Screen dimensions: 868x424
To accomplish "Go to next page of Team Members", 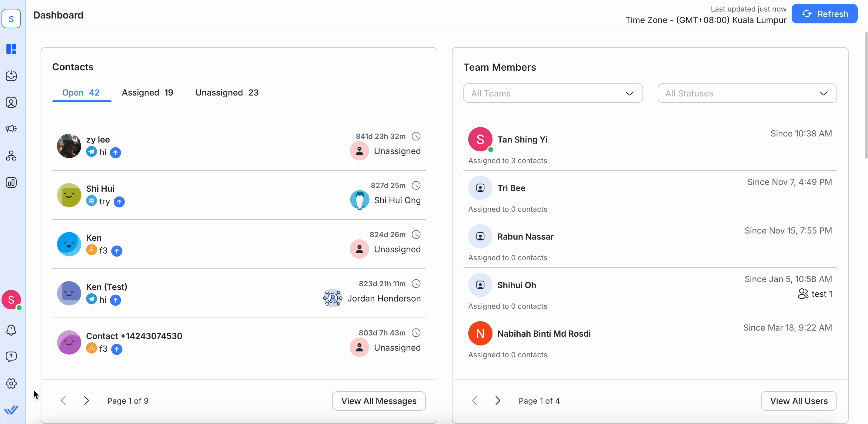I will pyautogui.click(x=498, y=400).
